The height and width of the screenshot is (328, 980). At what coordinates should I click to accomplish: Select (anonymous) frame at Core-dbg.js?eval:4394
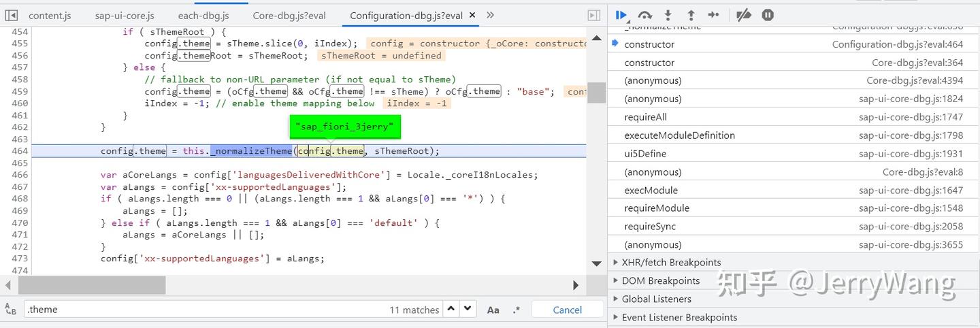pos(794,80)
